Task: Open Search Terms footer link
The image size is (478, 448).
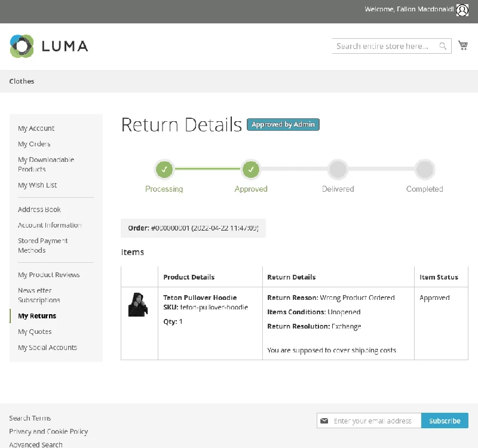Action: [30, 418]
